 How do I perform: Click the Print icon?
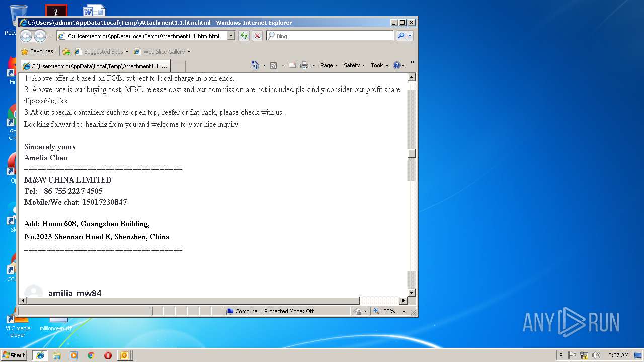coord(304,65)
